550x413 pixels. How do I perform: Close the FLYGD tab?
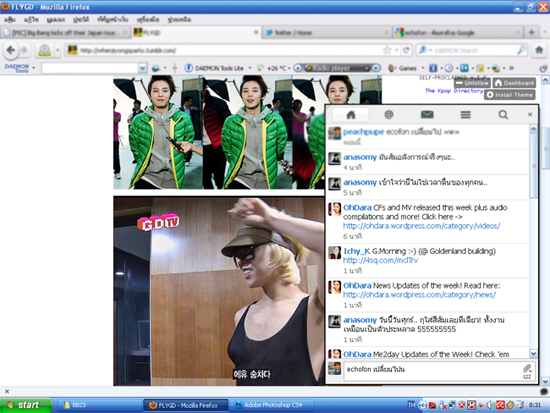256,32
